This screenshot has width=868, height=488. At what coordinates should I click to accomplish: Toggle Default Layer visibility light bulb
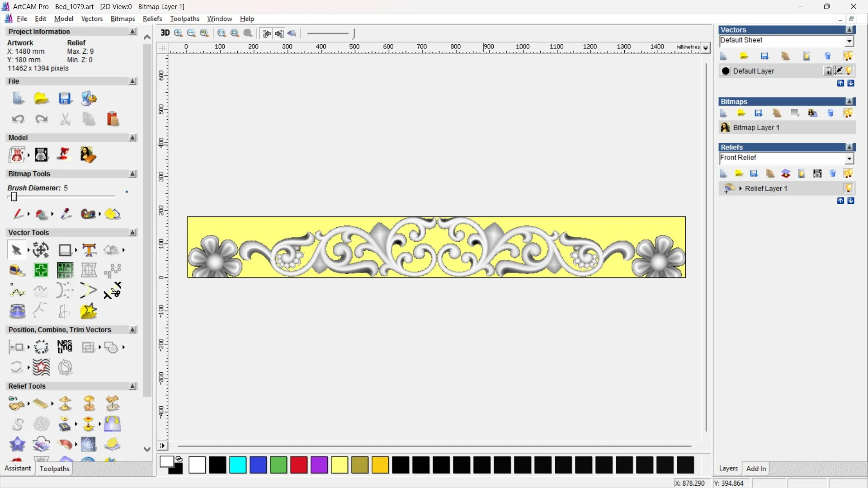point(849,71)
